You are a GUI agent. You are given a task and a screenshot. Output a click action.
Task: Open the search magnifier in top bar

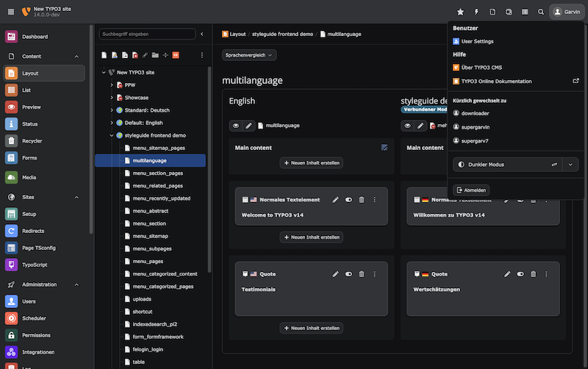click(x=541, y=12)
